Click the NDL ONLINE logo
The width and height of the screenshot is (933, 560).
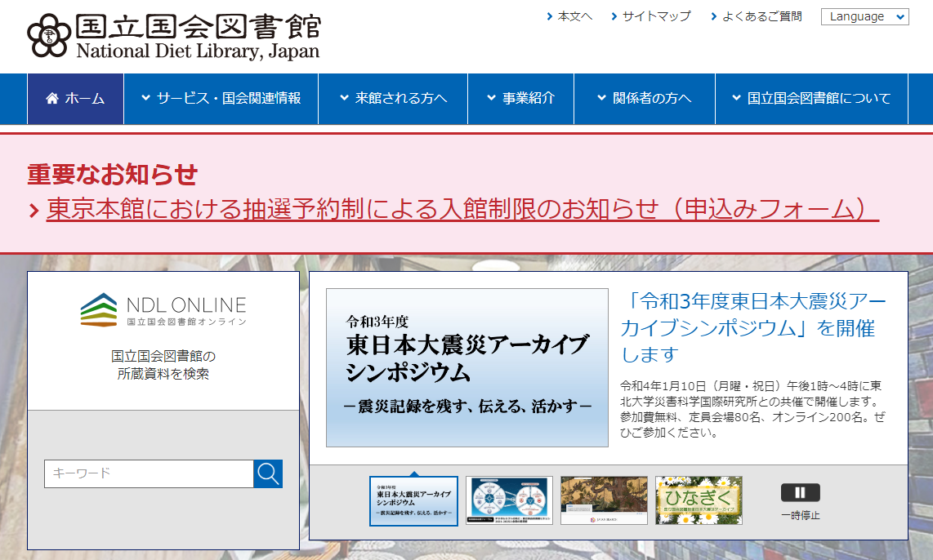pyautogui.click(x=163, y=309)
